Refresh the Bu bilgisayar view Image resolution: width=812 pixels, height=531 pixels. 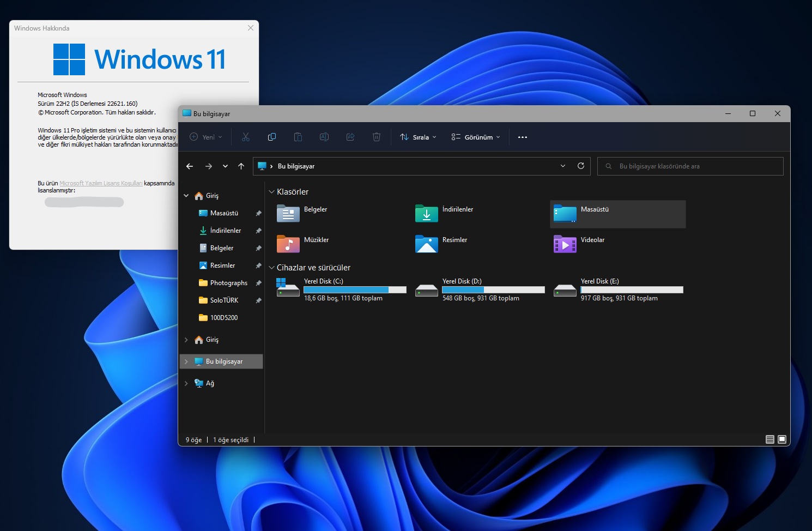click(x=581, y=166)
